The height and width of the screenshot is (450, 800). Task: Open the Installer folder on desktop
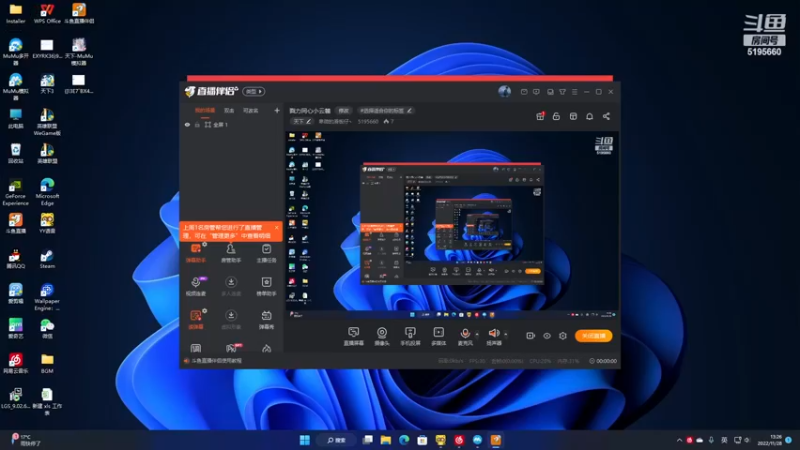click(15, 13)
